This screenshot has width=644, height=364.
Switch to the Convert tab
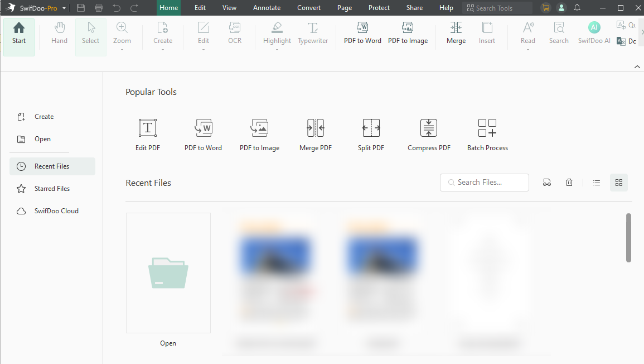point(308,7)
